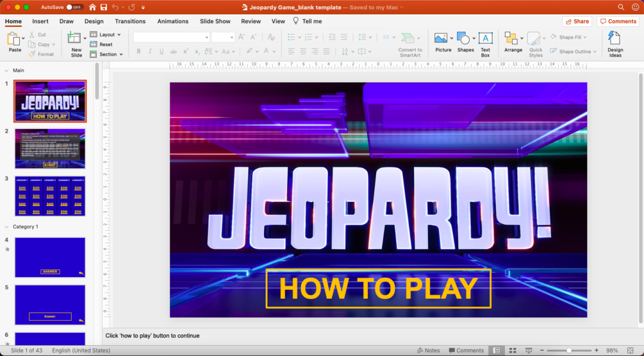Toggle Italic formatting
Viewport: 644px width, 356px height.
pyautogui.click(x=150, y=51)
